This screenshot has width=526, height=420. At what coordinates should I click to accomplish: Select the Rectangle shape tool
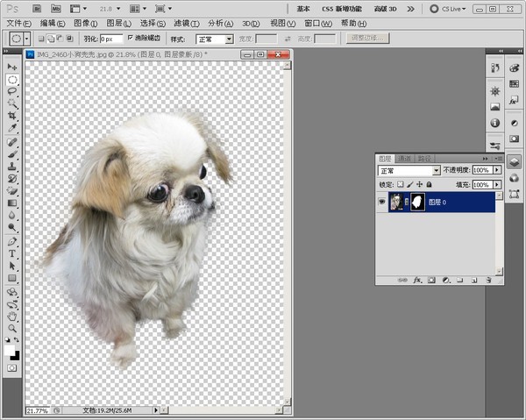coord(12,278)
